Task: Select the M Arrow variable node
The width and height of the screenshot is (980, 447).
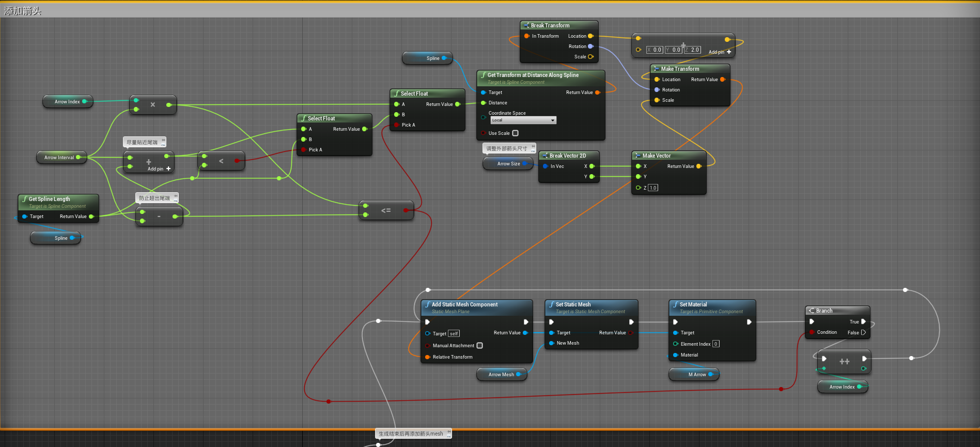Action: [694, 375]
